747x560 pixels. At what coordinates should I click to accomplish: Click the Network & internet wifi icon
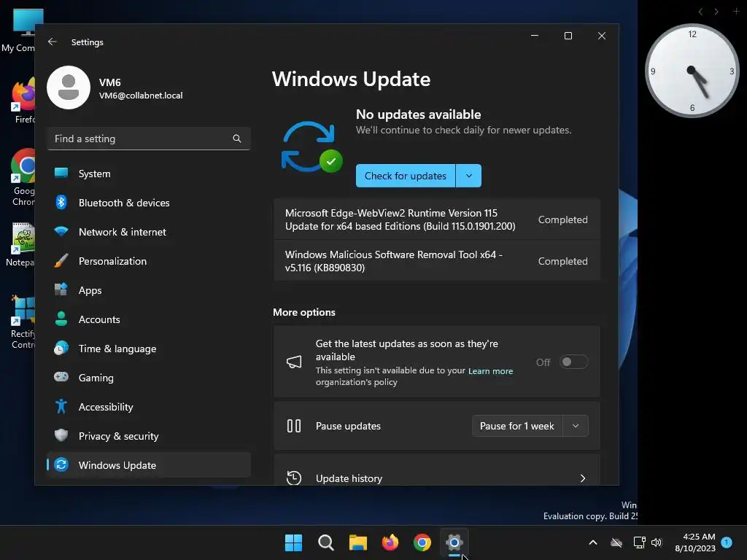coord(61,231)
